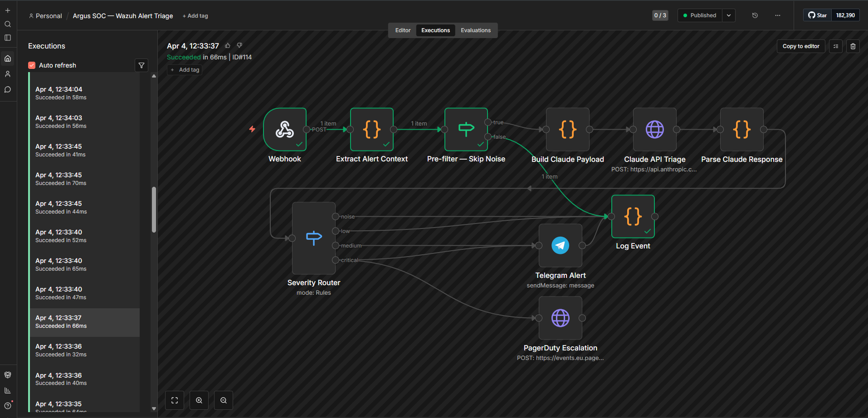Click the critical output of Severity Router
Screen dimensions: 868x418
coord(336,260)
